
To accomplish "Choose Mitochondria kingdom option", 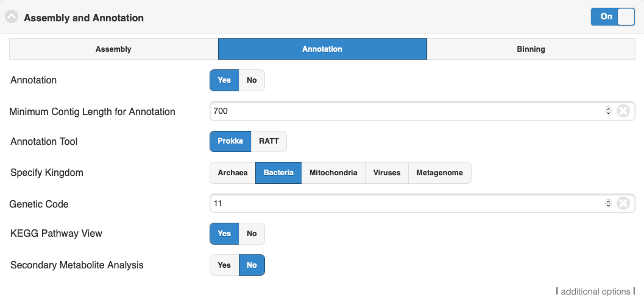I will click(333, 173).
